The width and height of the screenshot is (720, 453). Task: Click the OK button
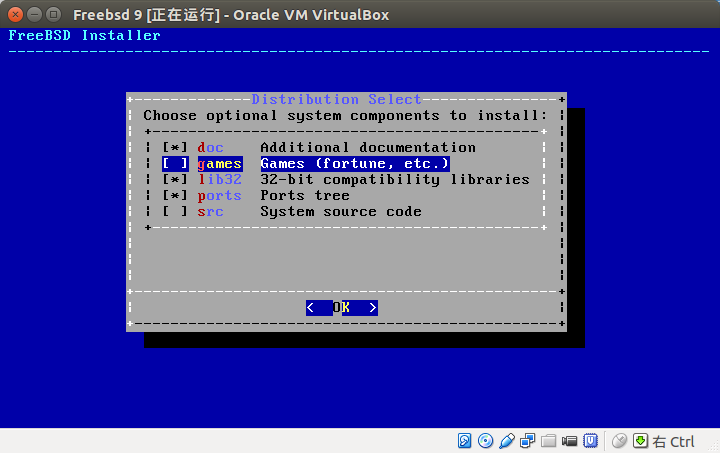[342, 308]
